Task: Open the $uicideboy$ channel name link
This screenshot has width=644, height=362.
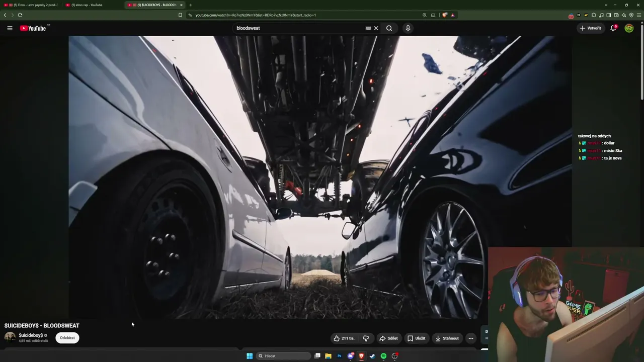Action: click(31, 335)
